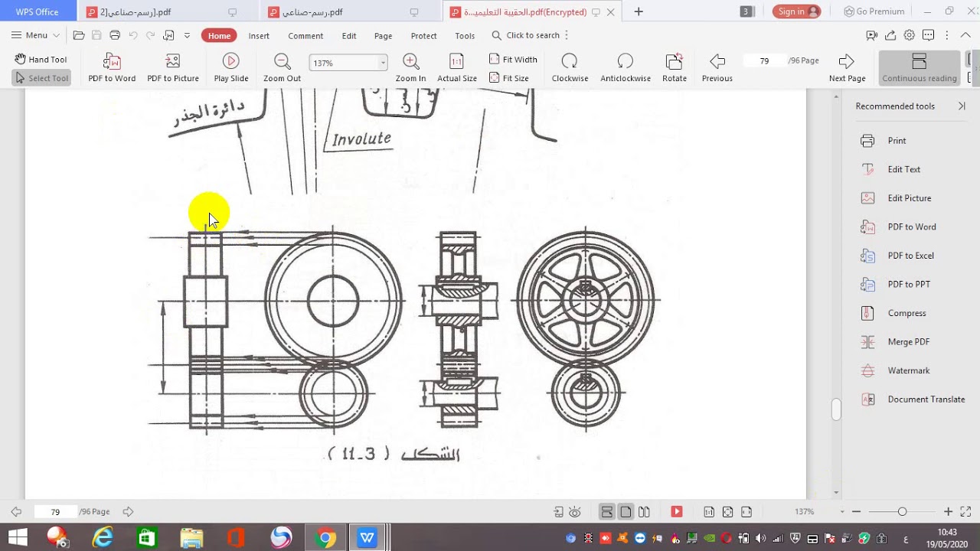Open PDF to PPT tool in sidebar
Screen dimensions: 980x551
[x=910, y=284]
